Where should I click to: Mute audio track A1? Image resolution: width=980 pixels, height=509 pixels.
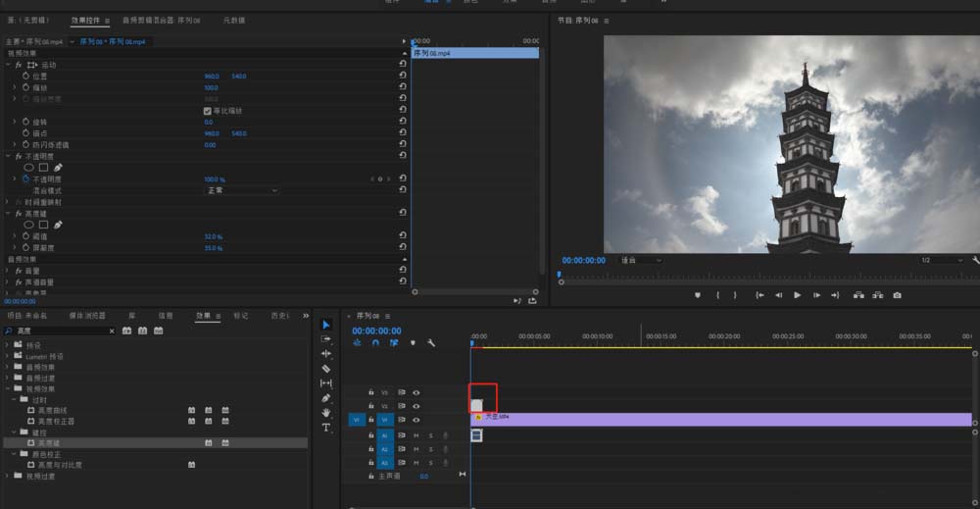416,435
